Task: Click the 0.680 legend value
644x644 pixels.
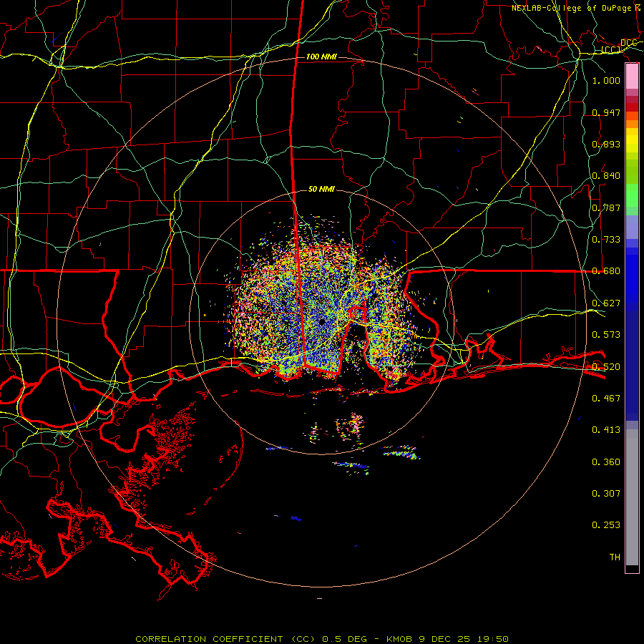Action: tap(606, 270)
